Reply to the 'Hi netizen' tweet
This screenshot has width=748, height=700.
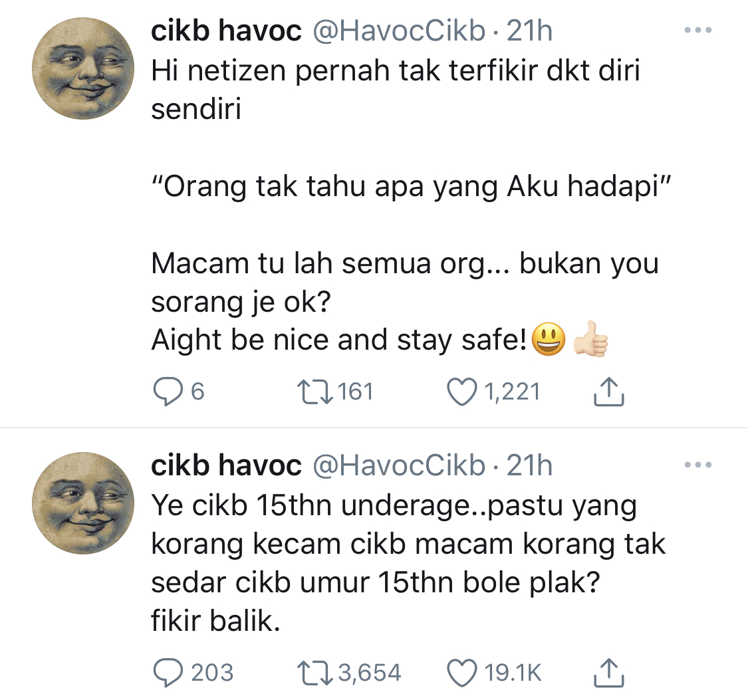[x=168, y=392]
